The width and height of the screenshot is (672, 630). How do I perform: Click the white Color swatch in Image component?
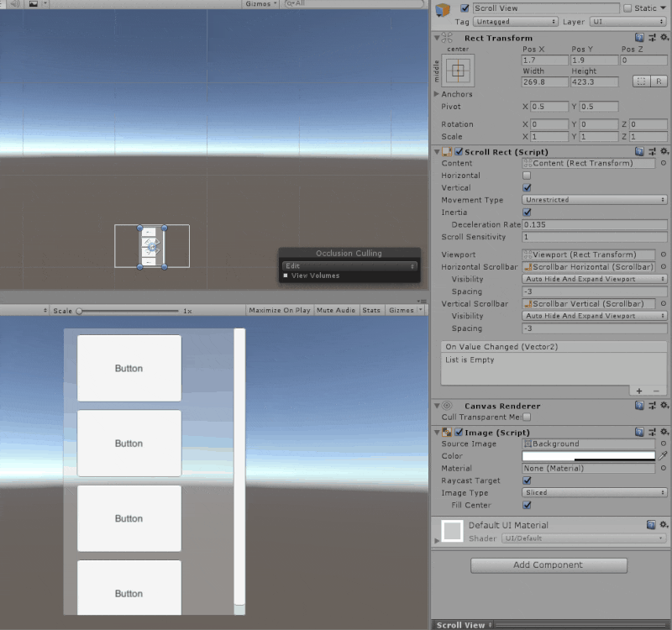point(588,455)
